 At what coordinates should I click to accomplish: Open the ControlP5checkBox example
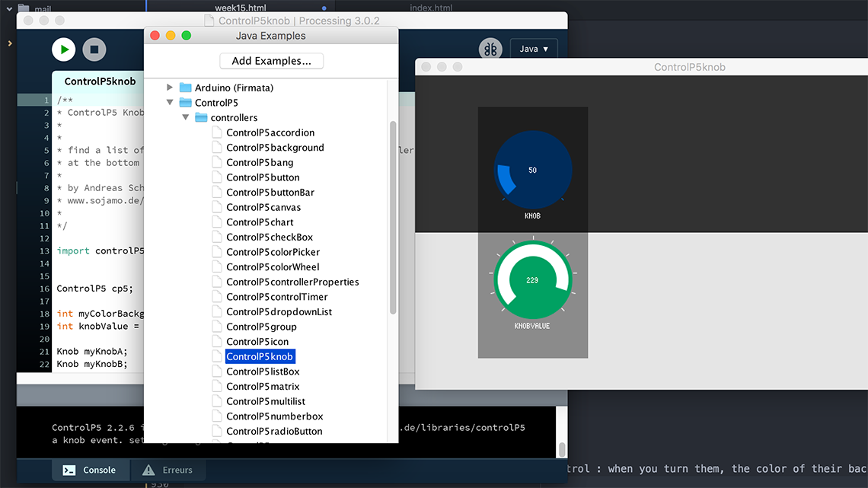[x=270, y=237]
